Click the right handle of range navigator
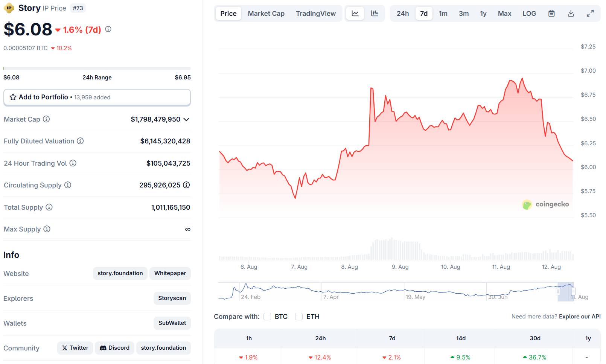Screen dimensions: 606x364 [573, 291]
